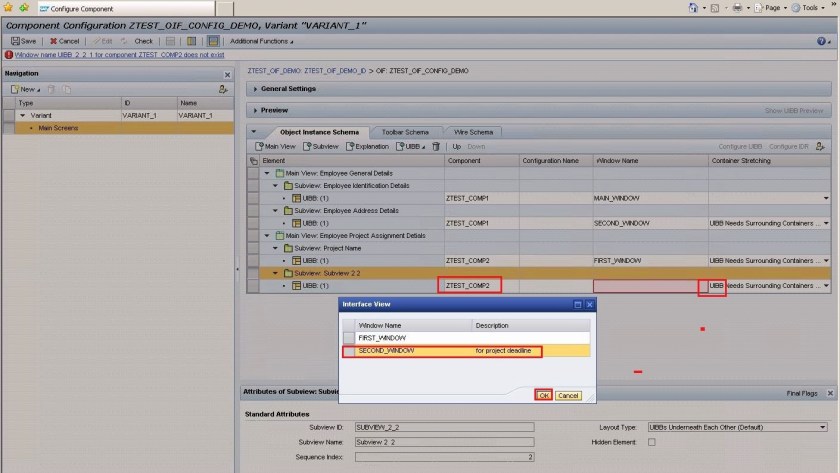Click the Save icon in the toolbar
Image resolution: width=840 pixels, height=473 pixels.
pos(22,41)
